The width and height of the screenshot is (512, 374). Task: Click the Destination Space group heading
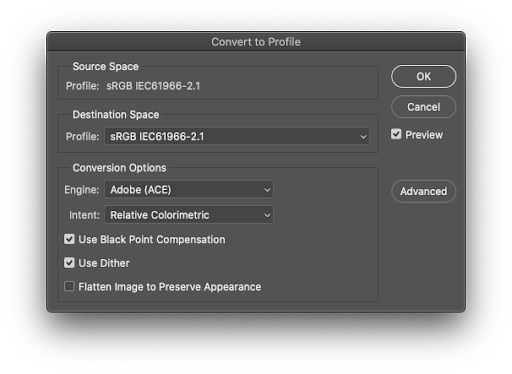pyautogui.click(x=116, y=115)
